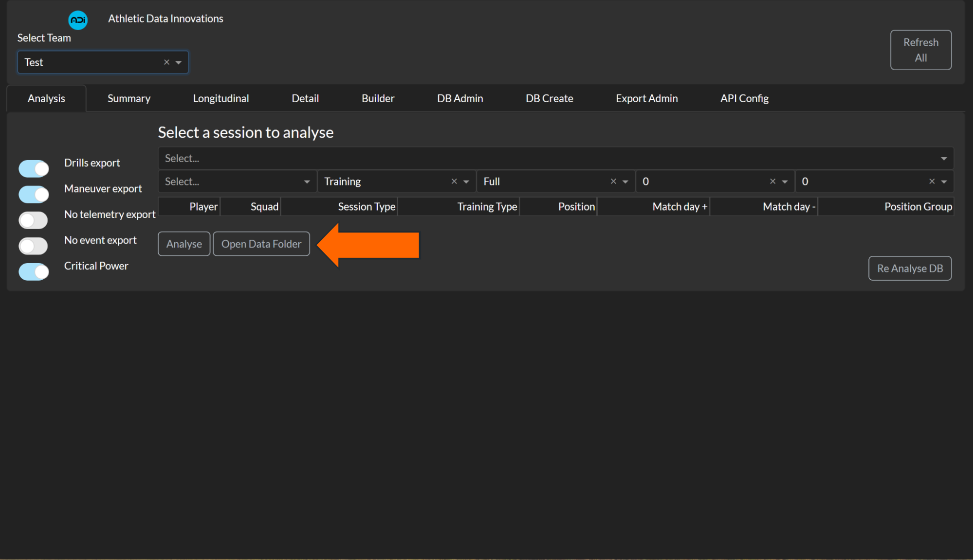This screenshot has height=560, width=973.
Task: Clear the Test team selection
Action: (166, 62)
